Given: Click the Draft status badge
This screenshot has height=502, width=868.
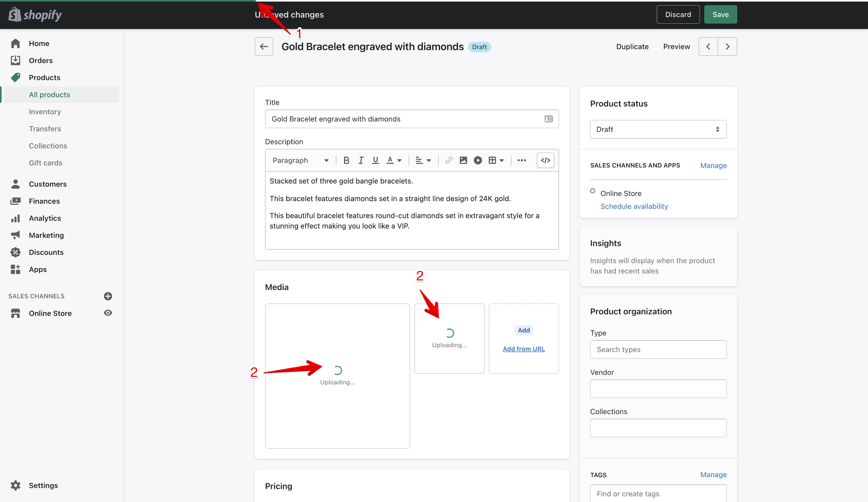Looking at the screenshot, I should [x=479, y=47].
